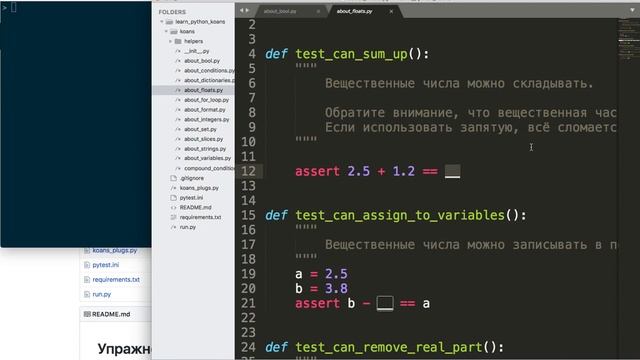This screenshot has height=360, width=640.
Task: Open about_conditions.py from the sidebar
Action: [209, 71]
